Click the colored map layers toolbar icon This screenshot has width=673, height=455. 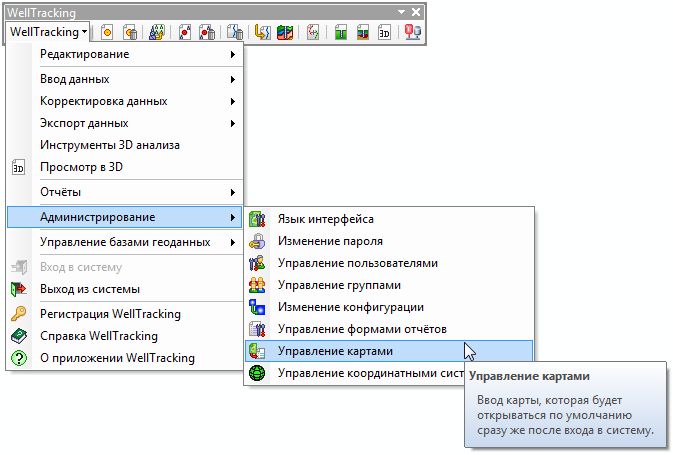point(285,32)
